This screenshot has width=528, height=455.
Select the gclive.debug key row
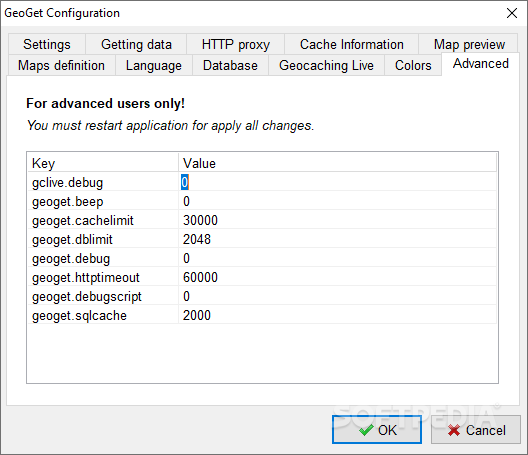click(103, 182)
